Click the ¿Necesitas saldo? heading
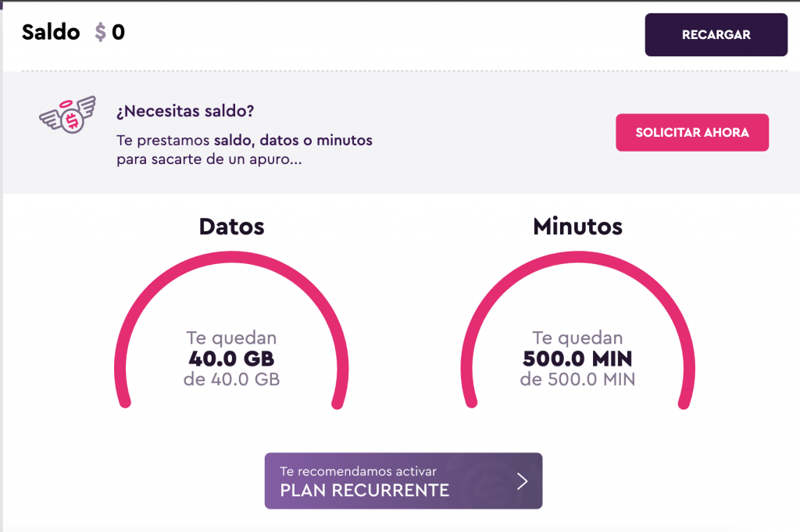800x532 pixels. pyautogui.click(x=185, y=111)
